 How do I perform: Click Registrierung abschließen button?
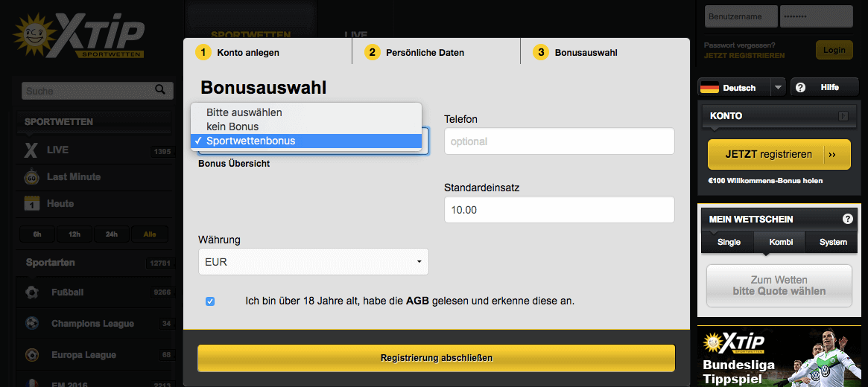point(436,358)
